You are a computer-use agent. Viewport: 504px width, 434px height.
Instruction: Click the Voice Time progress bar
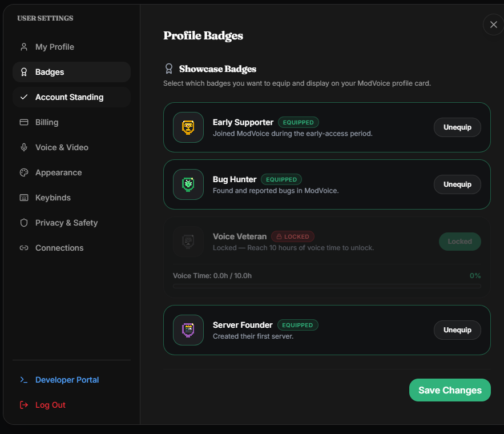pyautogui.click(x=327, y=286)
